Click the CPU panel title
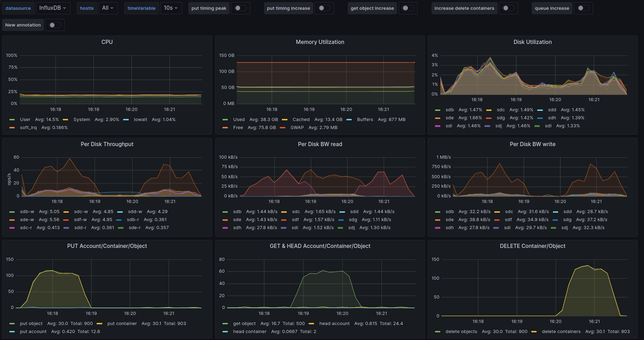 (107, 42)
